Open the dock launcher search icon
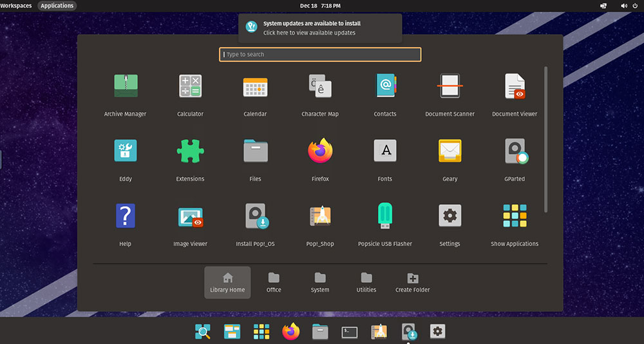 click(x=202, y=331)
